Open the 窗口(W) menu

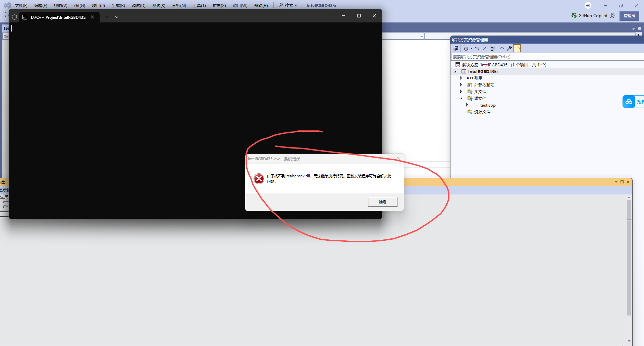(240, 5)
